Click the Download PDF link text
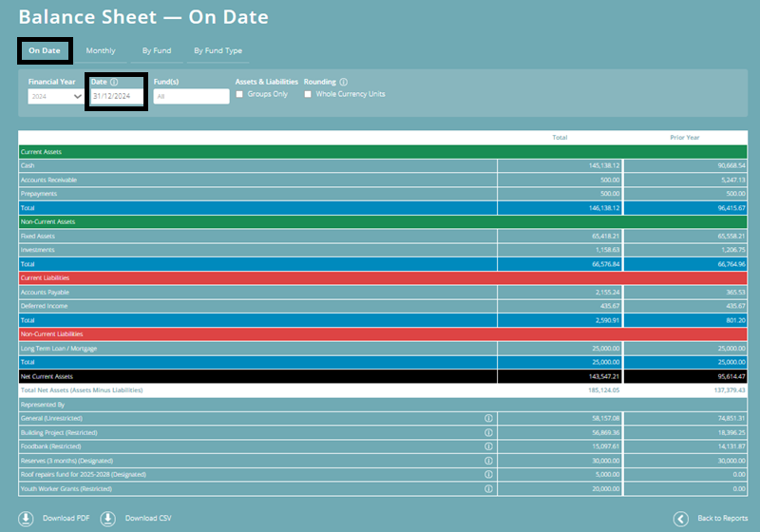 [x=66, y=518]
